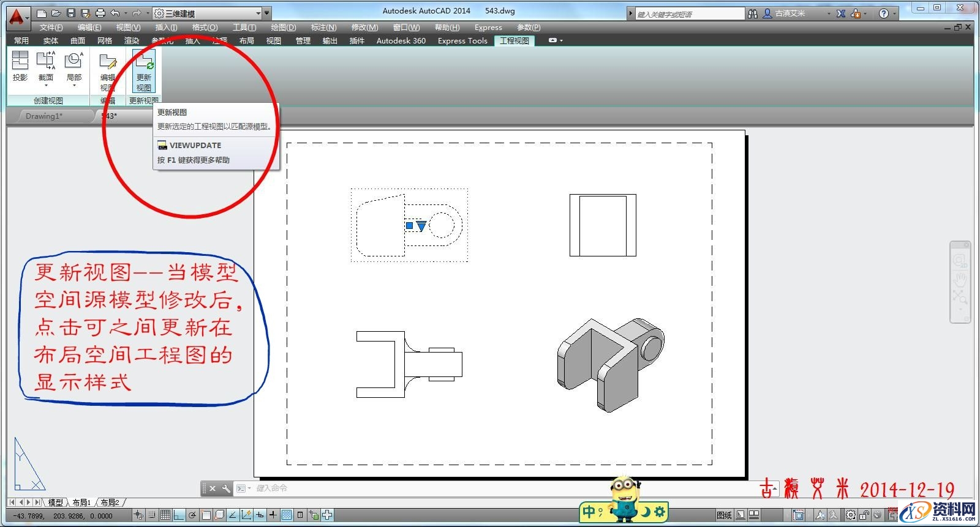The height and width of the screenshot is (527, 980).
Task: Click the Plot printer icon
Action: tap(100, 13)
